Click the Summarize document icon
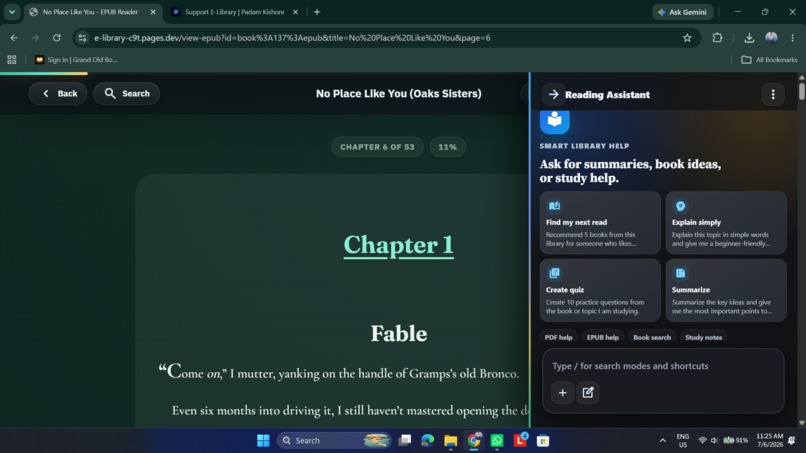806x453 pixels. pos(680,273)
